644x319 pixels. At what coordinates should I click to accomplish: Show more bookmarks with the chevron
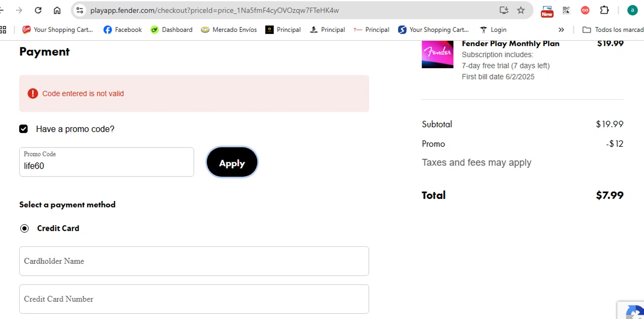(561, 30)
